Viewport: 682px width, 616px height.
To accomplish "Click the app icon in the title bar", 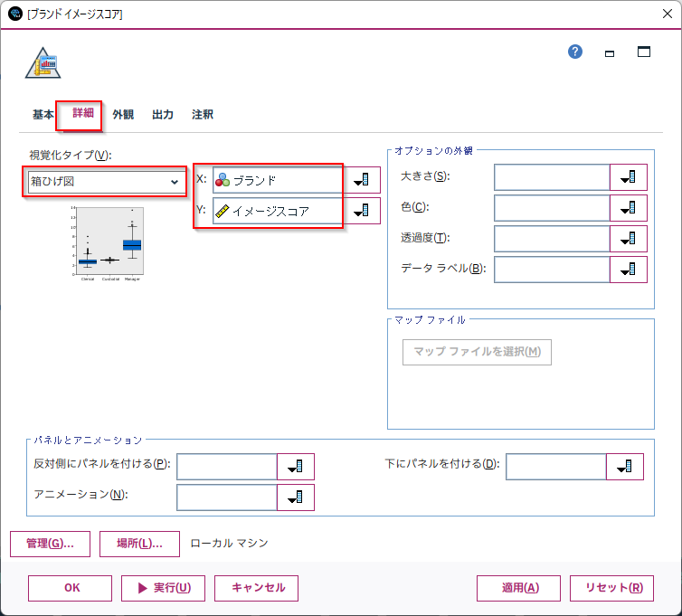I will pyautogui.click(x=14, y=14).
